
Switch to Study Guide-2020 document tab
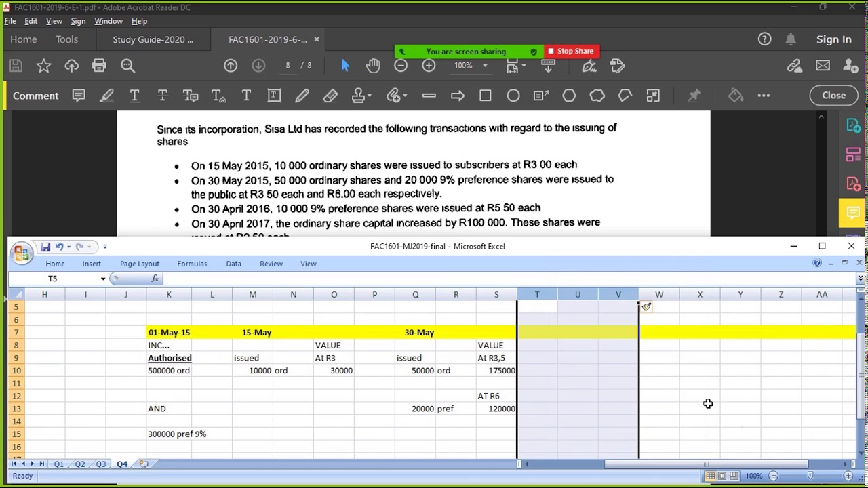click(153, 39)
